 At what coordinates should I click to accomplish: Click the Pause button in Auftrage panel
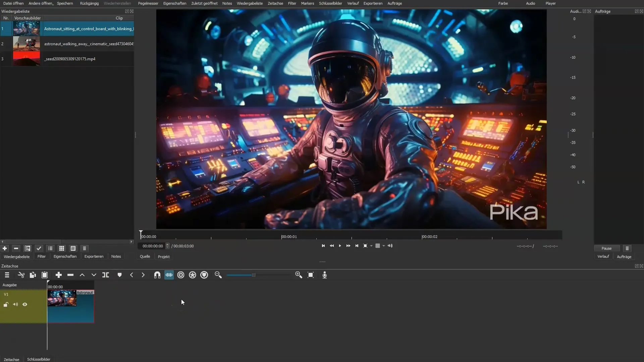(x=607, y=248)
